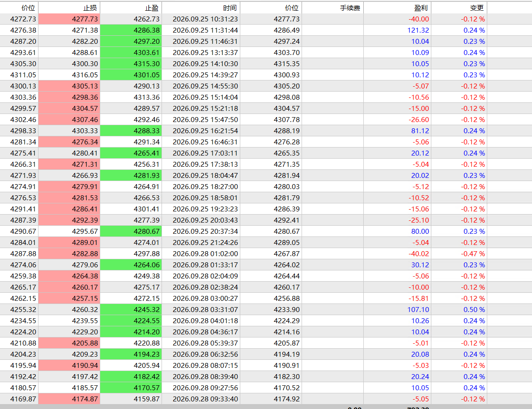Click the 手续费 column header
Screen dimensions: 532x409
click(332, 8)
